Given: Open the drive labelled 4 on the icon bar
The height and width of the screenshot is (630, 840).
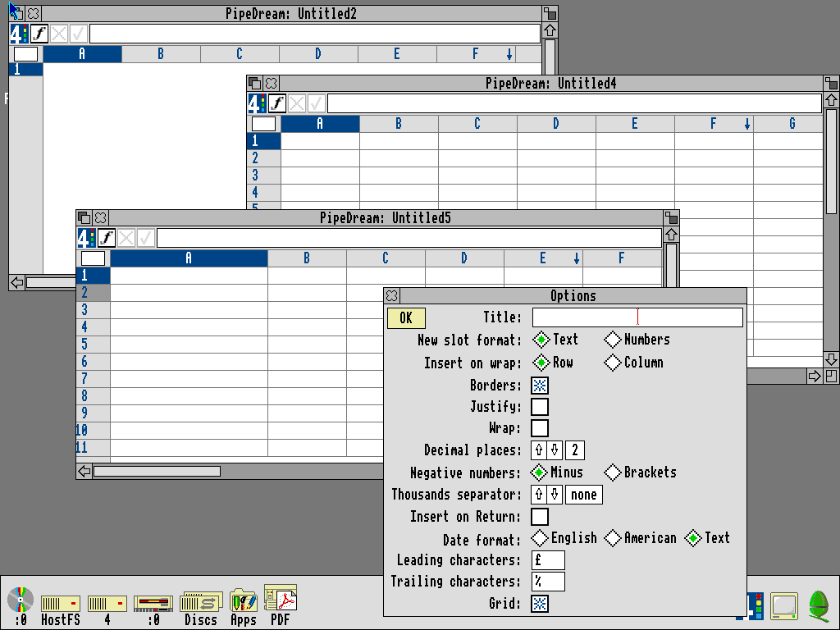Looking at the screenshot, I should pyautogui.click(x=107, y=603).
